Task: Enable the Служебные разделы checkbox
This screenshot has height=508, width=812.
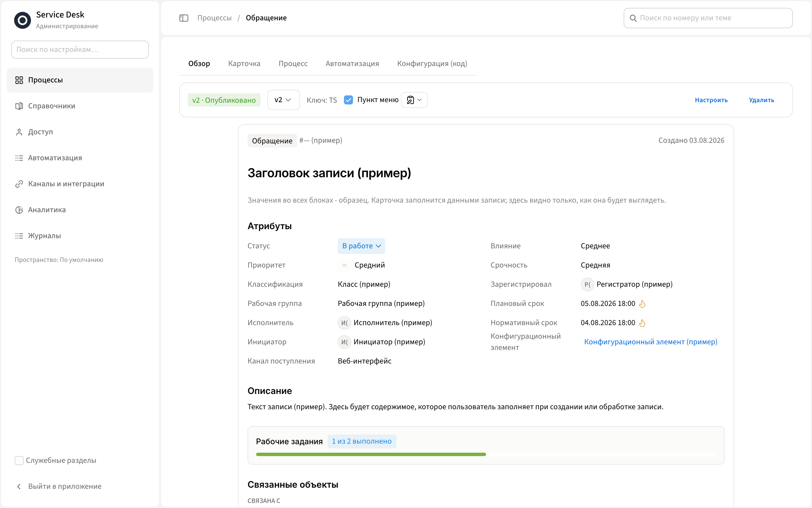Action: click(x=19, y=460)
